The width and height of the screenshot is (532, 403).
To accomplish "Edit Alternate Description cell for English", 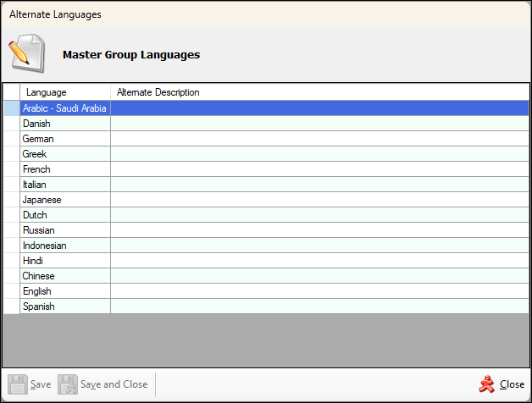I will coord(319,291).
